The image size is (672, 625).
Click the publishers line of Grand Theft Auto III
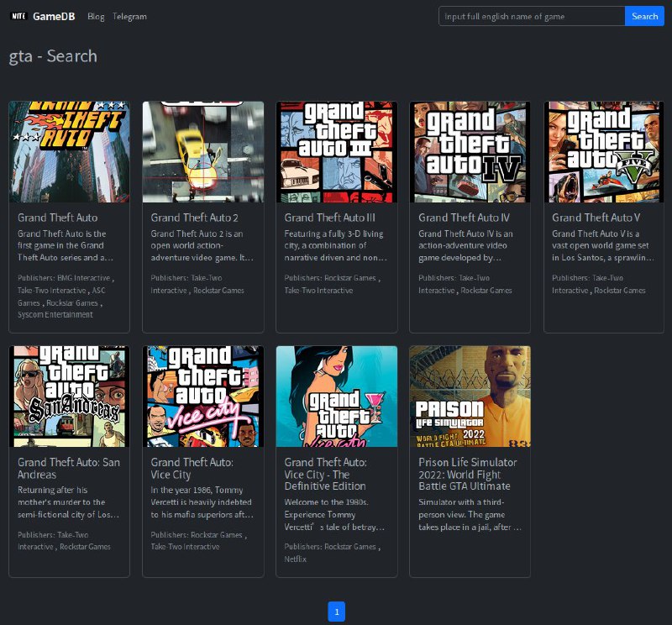pos(333,284)
